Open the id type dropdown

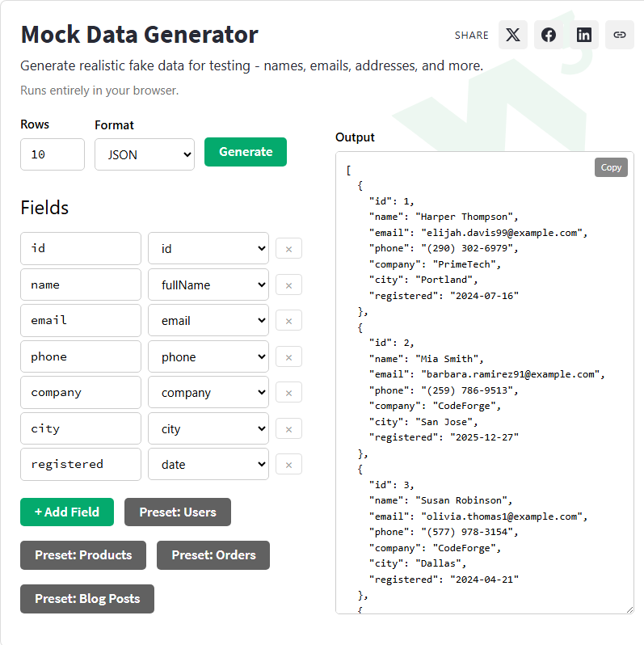pos(208,248)
